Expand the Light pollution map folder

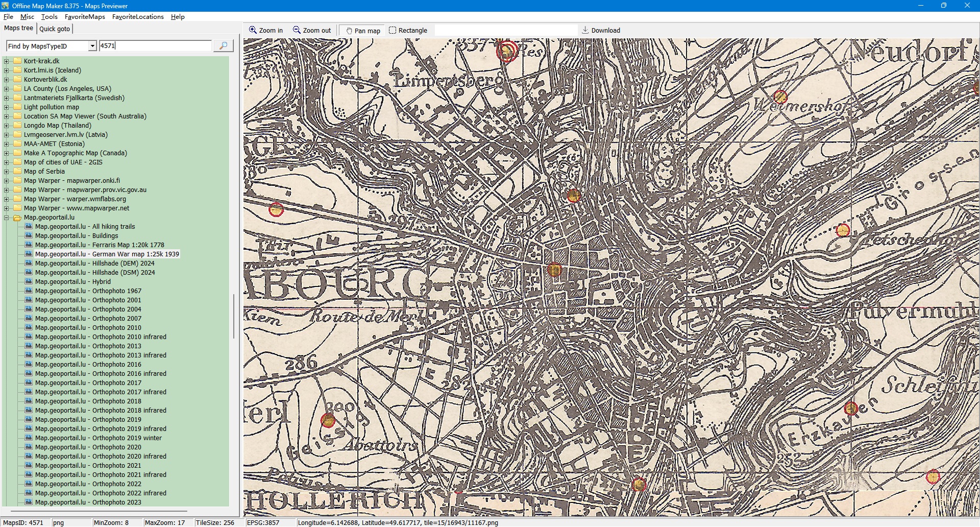(x=7, y=107)
